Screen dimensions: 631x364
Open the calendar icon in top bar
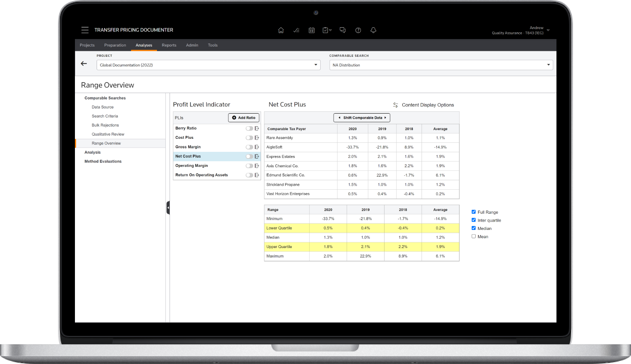(x=312, y=30)
